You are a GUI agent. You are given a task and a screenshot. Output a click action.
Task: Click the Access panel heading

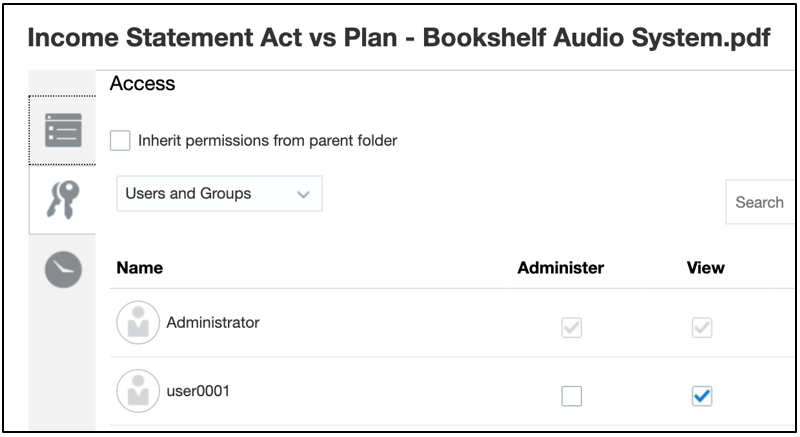point(143,85)
